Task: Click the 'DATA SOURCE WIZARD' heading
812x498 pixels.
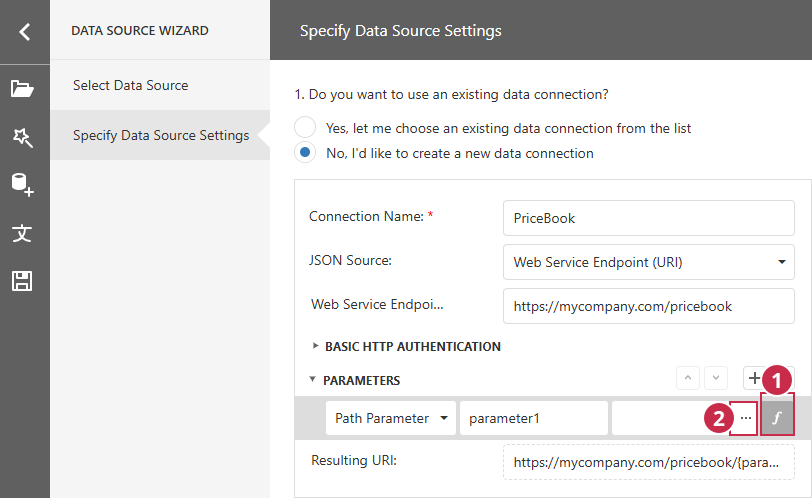Action: point(140,31)
